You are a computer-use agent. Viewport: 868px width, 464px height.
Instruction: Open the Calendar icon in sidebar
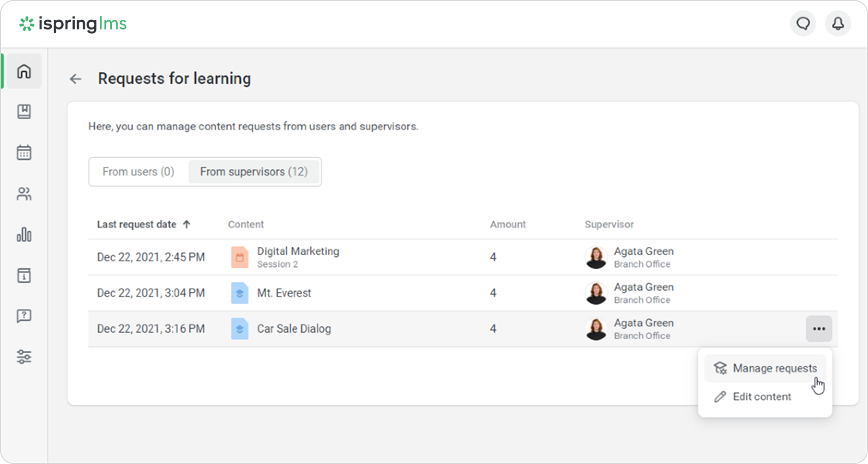[x=24, y=153]
